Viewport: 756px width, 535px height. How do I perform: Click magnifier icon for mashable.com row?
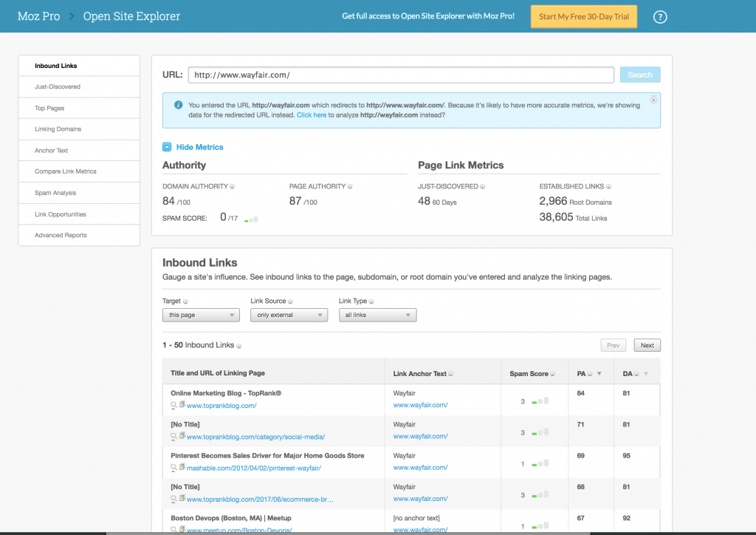173,468
